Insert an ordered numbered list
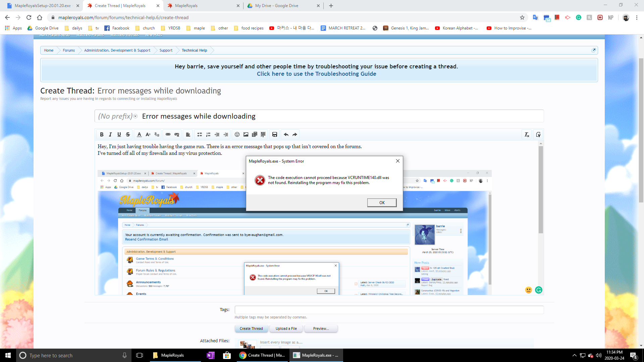Viewport: 644px width, 362px height. (208, 134)
